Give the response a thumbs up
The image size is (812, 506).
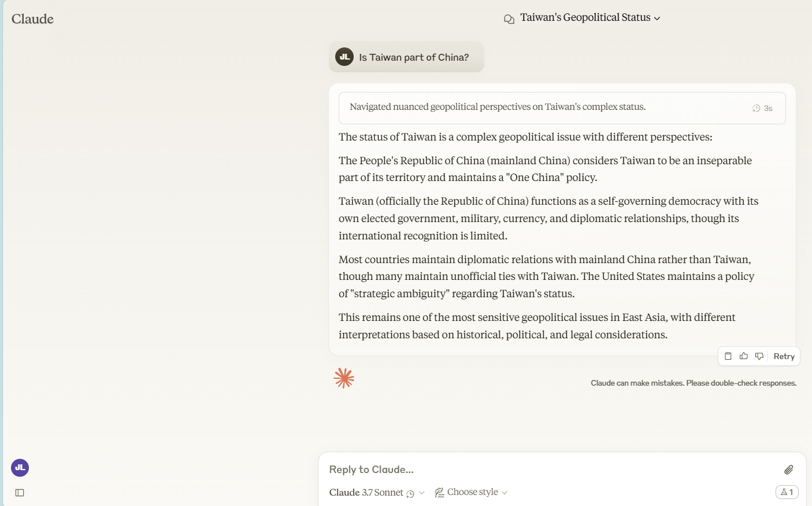(744, 356)
